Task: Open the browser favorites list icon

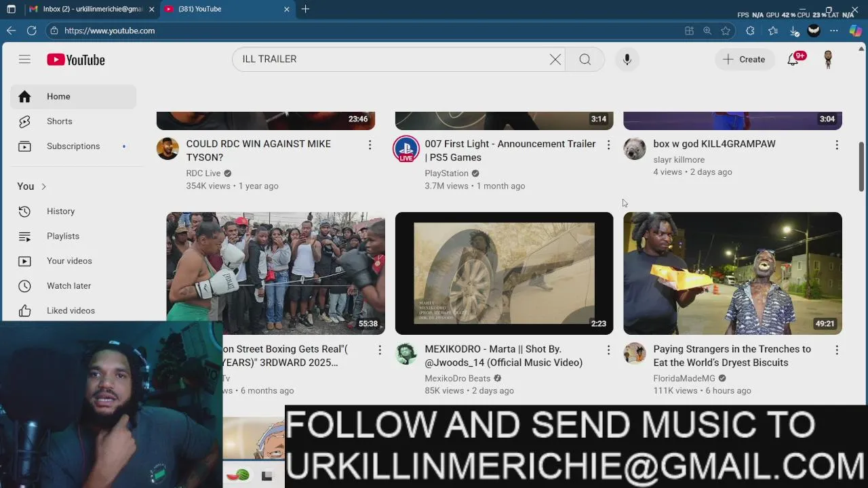Action: (773, 30)
